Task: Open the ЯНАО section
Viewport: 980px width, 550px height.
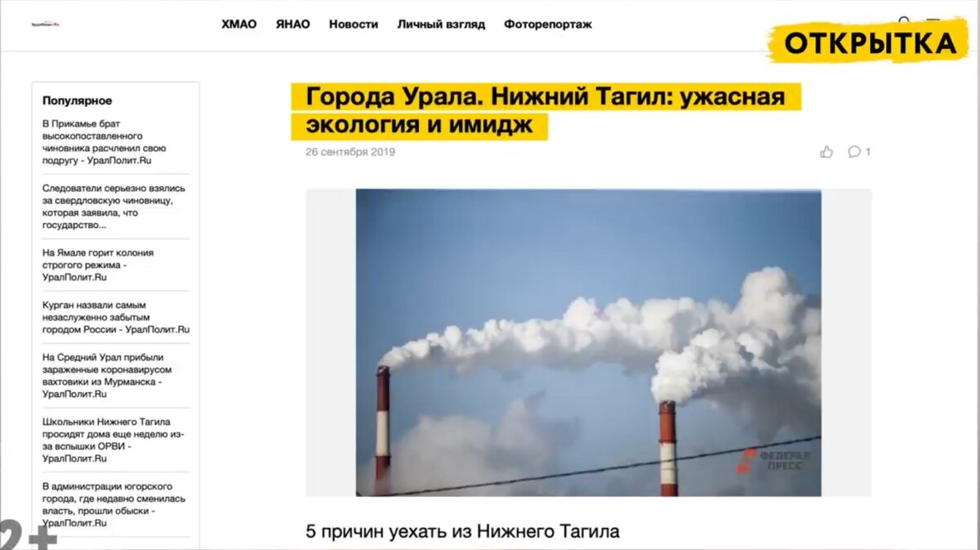Action: [x=292, y=25]
